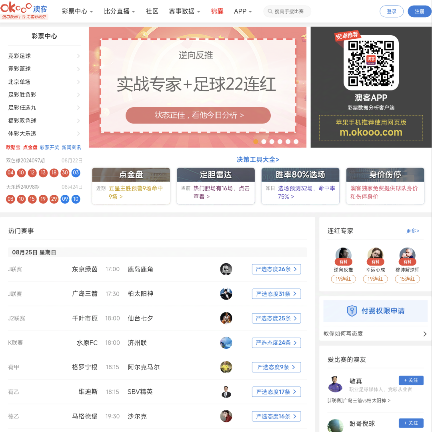Follow 破真 with the 关注 button
This screenshot has height=432, width=432.
411,380
